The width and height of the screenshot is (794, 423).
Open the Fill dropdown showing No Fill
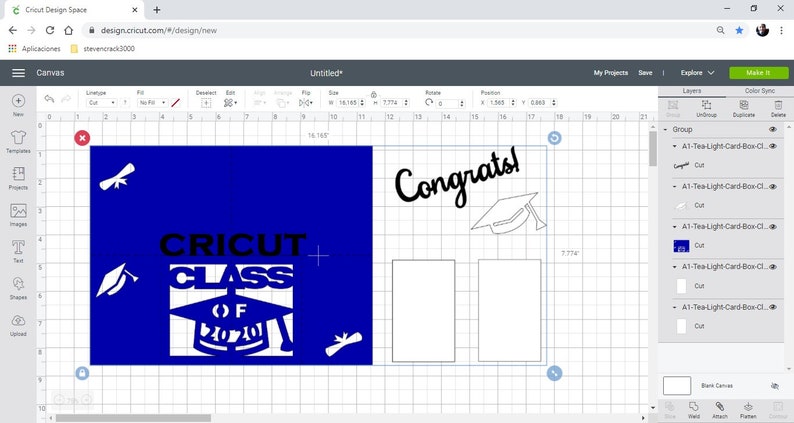152,103
